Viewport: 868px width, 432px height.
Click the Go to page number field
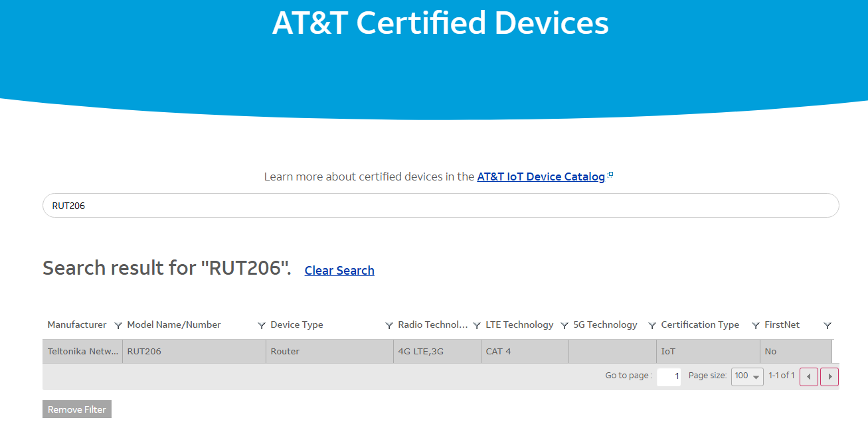[x=669, y=377]
